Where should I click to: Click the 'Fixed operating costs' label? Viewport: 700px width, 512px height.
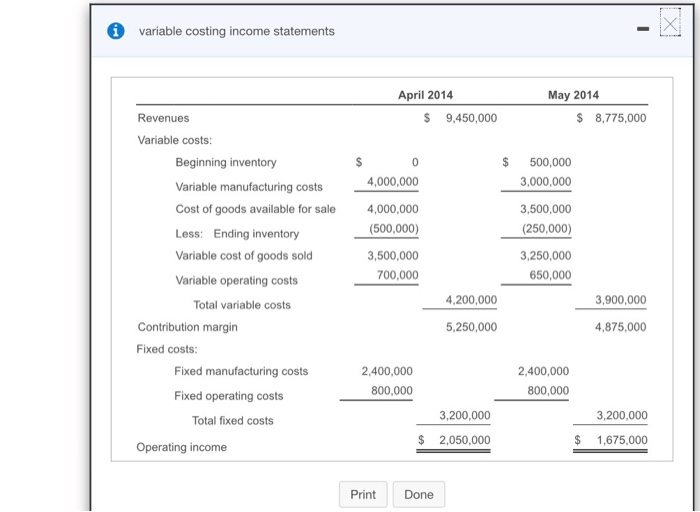(x=229, y=396)
